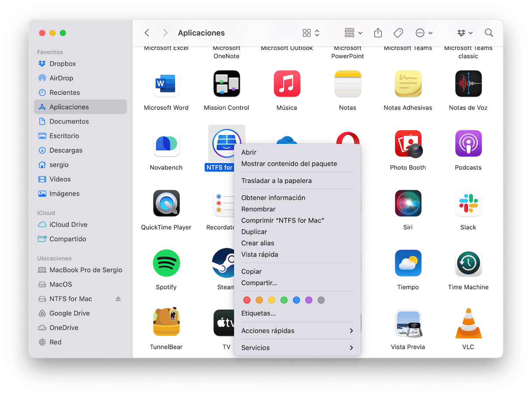Open OneDrive in the sidebar
Viewport: 532px width, 396px height.
80,328
